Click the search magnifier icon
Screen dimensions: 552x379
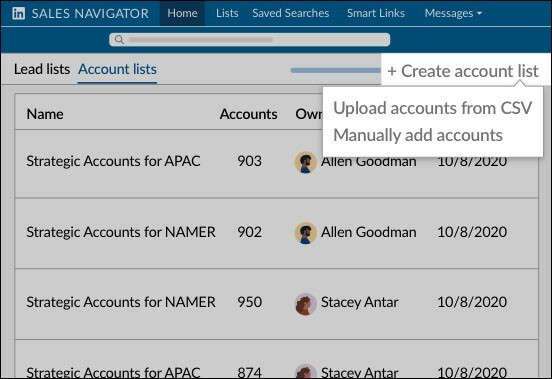click(x=119, y=39)
